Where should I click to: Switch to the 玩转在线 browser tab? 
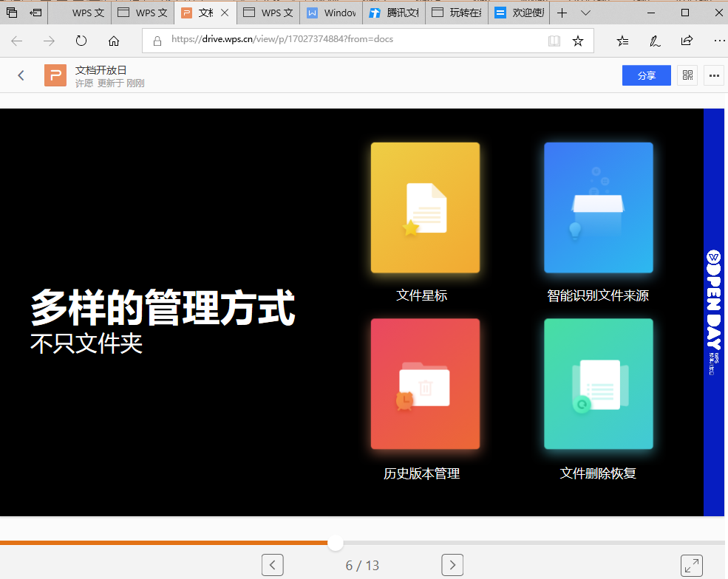[457, 13]
